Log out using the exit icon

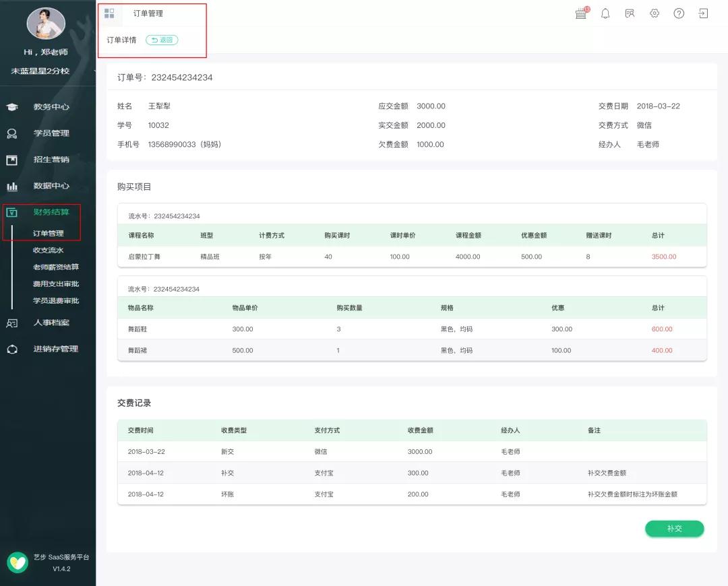pyautogui.click(x=704, y=13)
